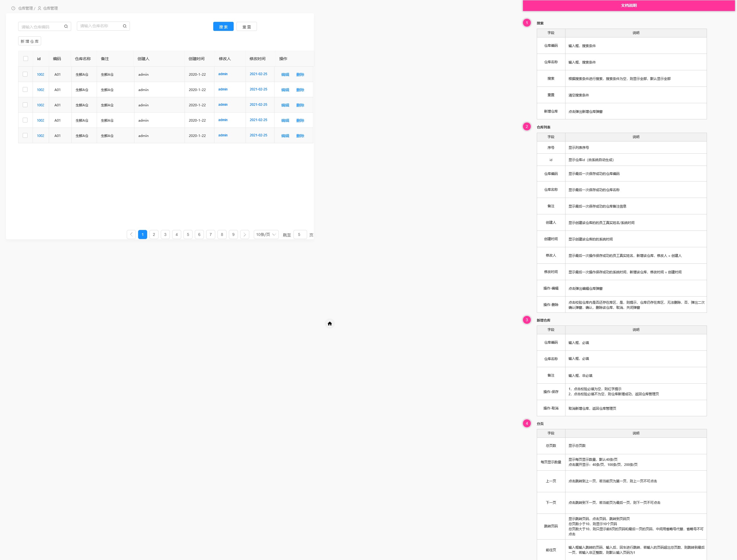Select page 6 in pagination

pos(199,234)
